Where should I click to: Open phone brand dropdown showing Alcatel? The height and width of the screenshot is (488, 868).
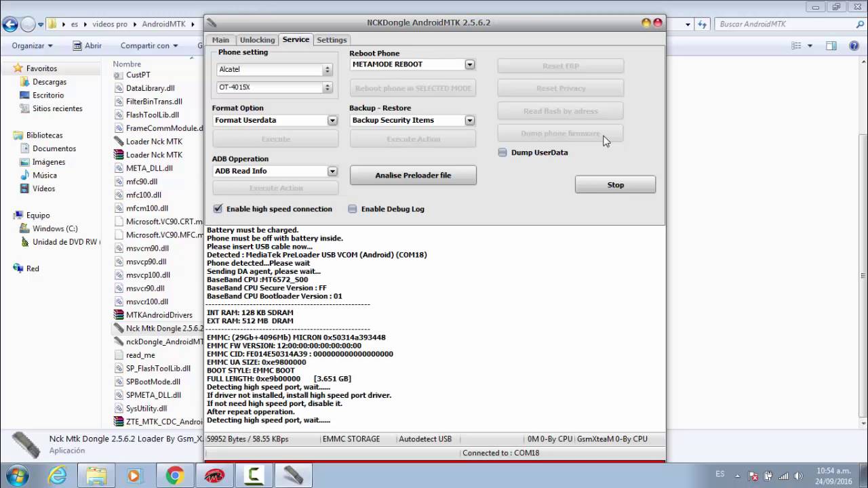point(327,70)
